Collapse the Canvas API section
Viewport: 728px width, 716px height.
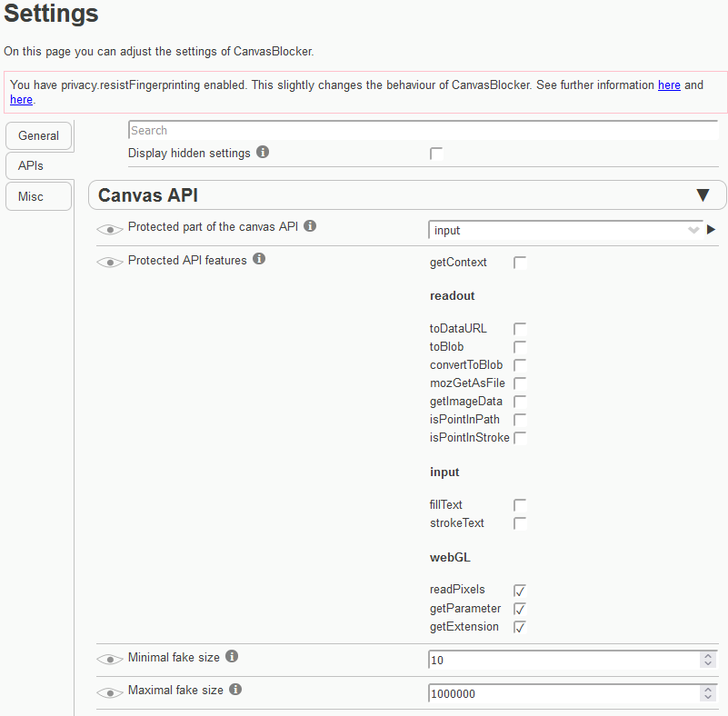[x=703, y=194]
